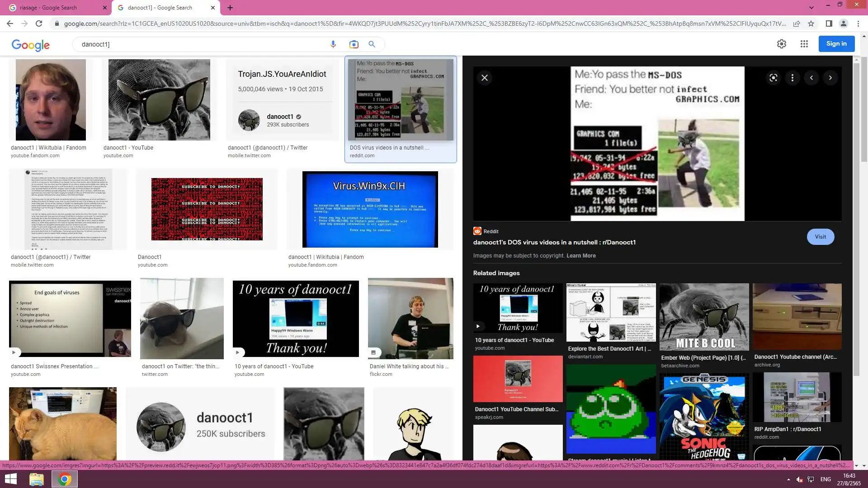Expand the tab search dropdown
Image resolution: width=868 pixels, height=488 pixels.
click(x=811, y=8)
